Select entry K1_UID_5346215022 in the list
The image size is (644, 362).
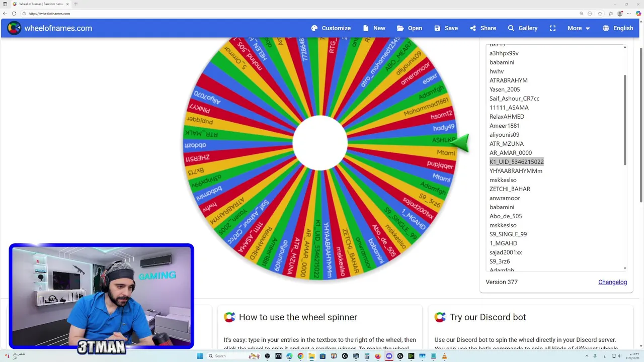coord(517,162)
